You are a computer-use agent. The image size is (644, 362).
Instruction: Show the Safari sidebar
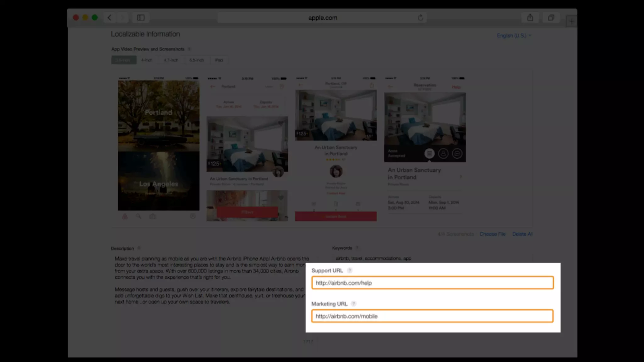coord(141,18)
